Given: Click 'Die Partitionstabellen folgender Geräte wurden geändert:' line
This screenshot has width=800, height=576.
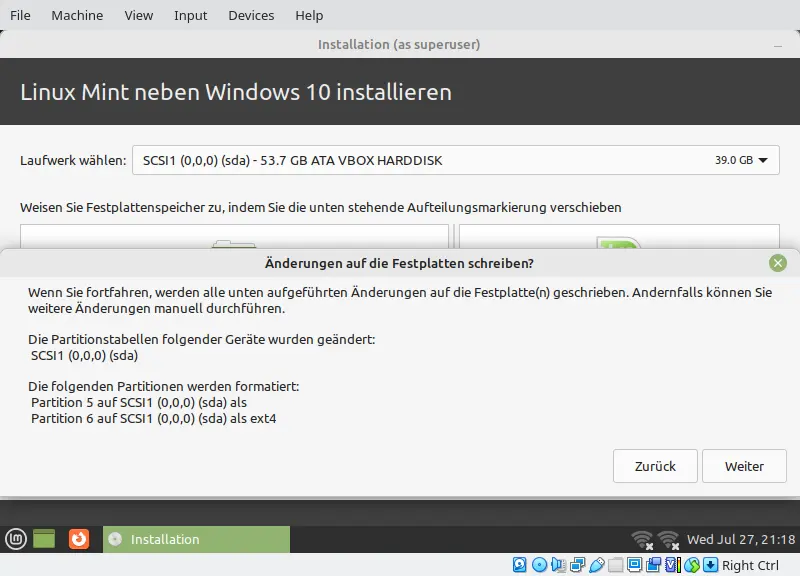Looking at the screenshot, I should (202, 339).
